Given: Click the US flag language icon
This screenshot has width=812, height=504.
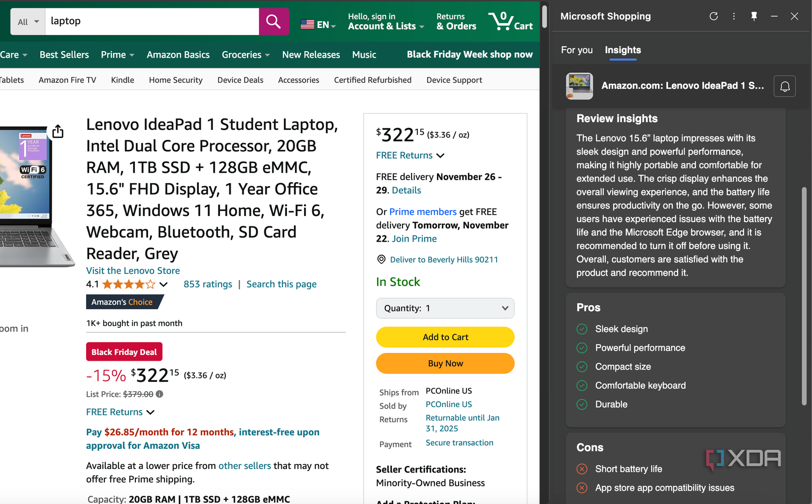Looking at the screenshot, I should click(x=308, y=24).
